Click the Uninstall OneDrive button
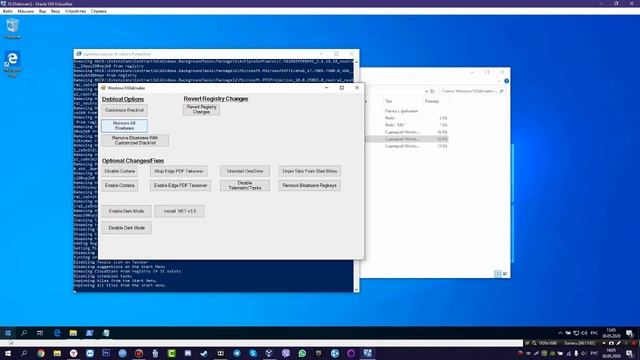Image resolution: width=640 pixels, height=360 pixels. [x=245, y=171]
